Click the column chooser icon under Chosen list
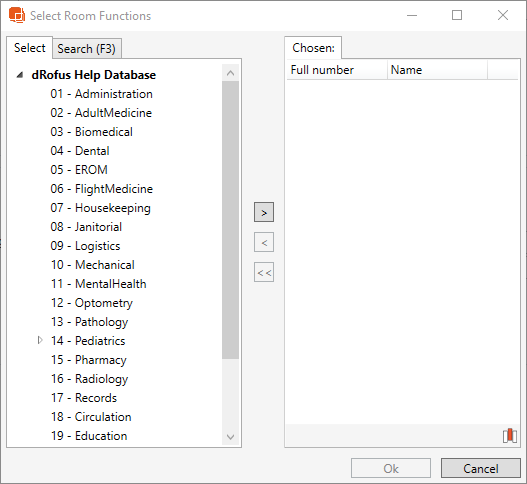 (x=510, y=436)
